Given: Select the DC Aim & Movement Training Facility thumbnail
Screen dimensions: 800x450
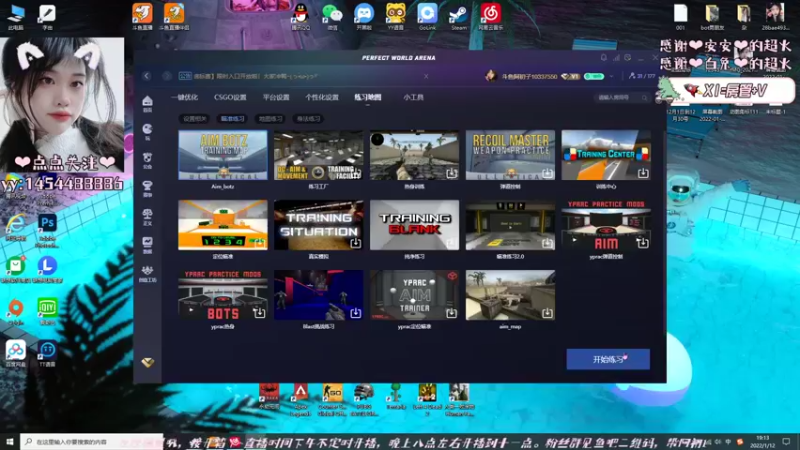Looking at the screenshot, I should (x=318, y=155).
